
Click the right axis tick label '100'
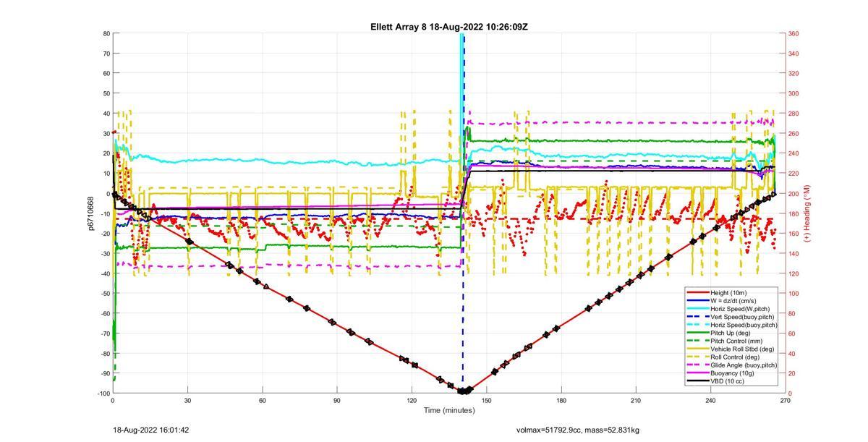793,293
